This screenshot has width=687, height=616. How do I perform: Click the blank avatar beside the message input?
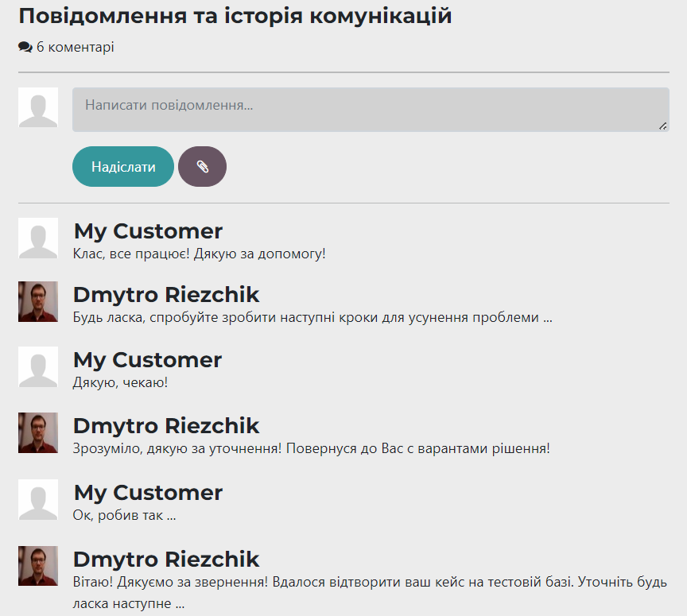[x=38, y=107]
